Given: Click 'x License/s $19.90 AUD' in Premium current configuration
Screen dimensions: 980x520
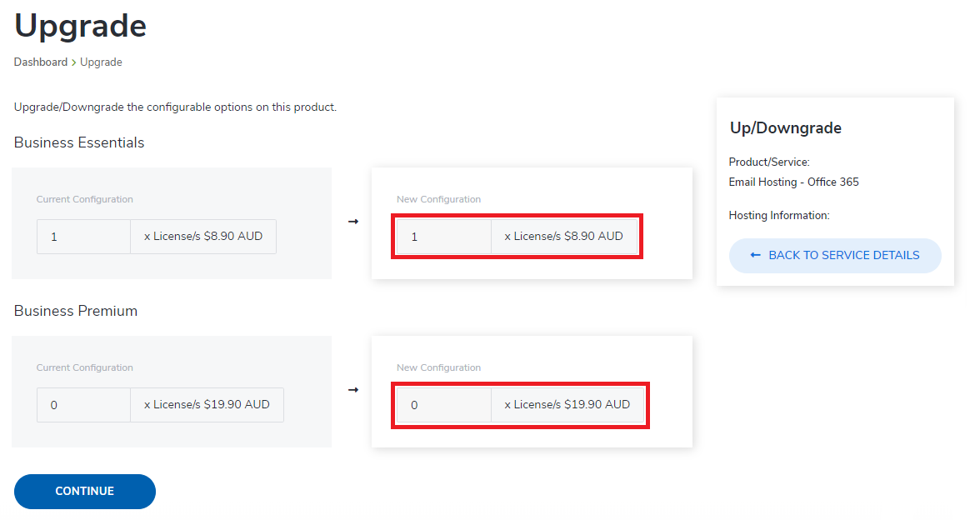Looking at the screenshot, I should click(207, 404).
